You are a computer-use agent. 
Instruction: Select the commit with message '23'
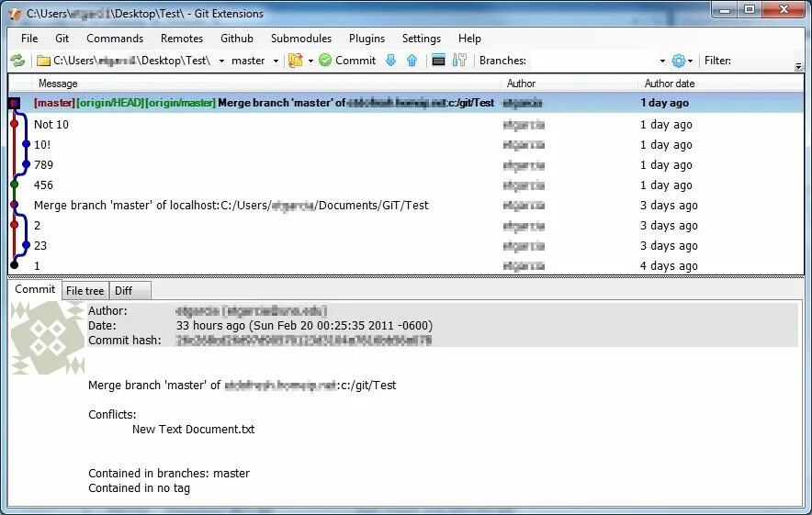pos(406,245)
